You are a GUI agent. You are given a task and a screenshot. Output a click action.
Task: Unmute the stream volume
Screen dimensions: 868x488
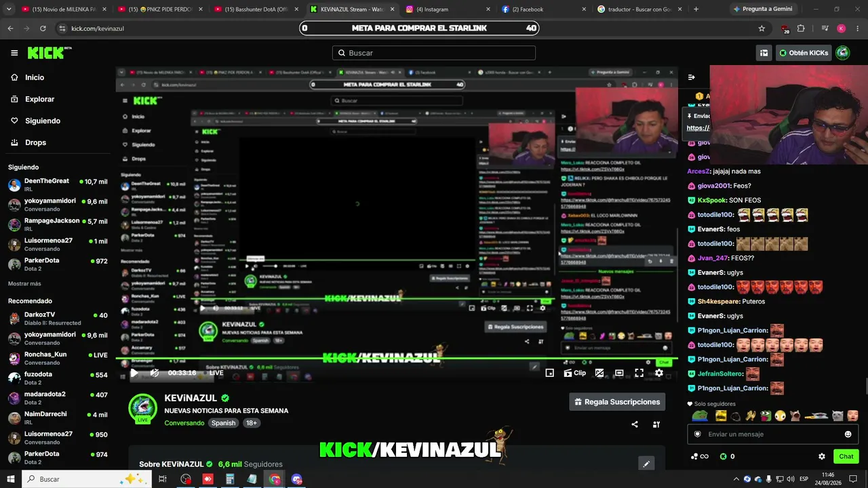click(x=155, y=373)
